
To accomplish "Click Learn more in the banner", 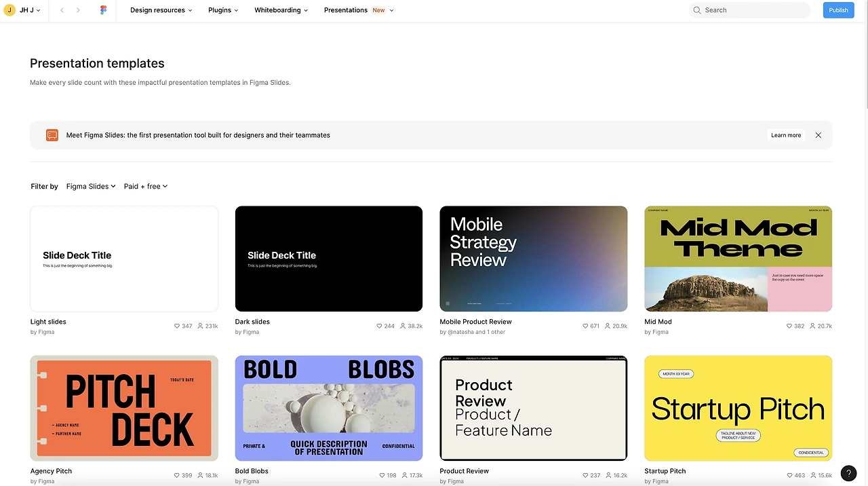I will tap(786, 135).
